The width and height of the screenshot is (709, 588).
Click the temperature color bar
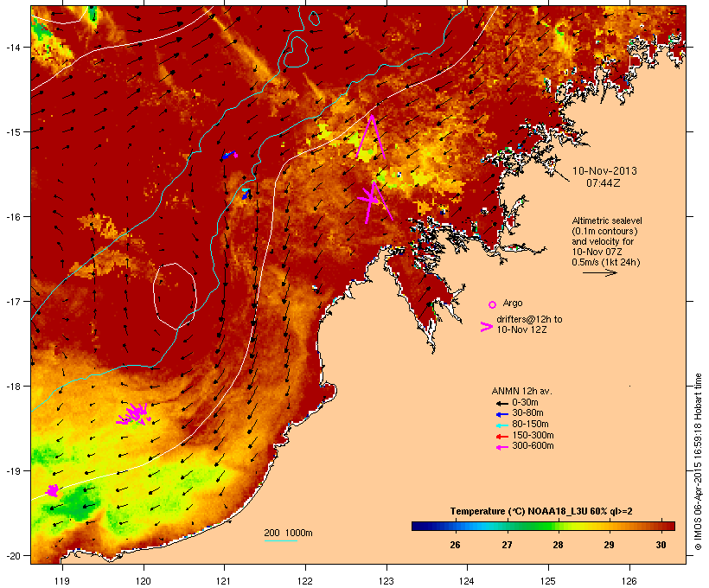click(543, 526)
